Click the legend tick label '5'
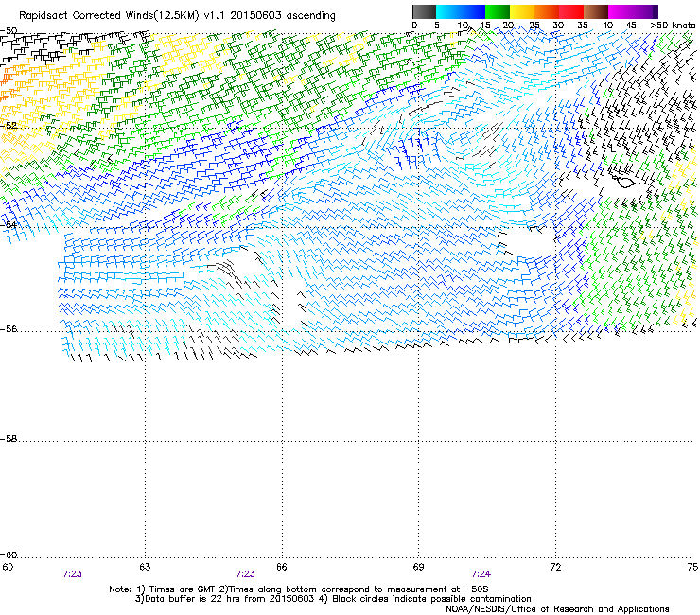700x615 pixels. (437, 26)
